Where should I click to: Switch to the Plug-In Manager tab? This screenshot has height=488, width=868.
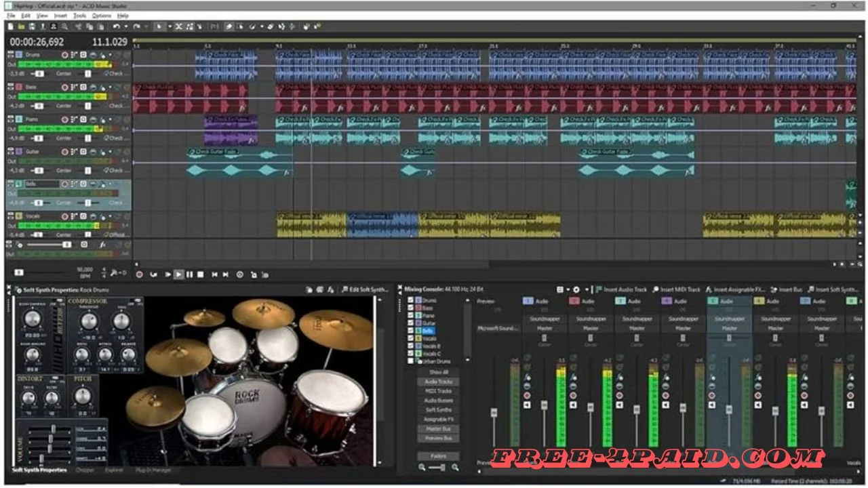click(x=153, y=470)
